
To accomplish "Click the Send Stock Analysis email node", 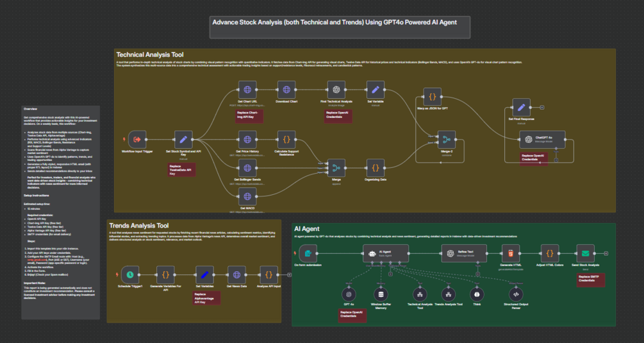I will 585,253.
